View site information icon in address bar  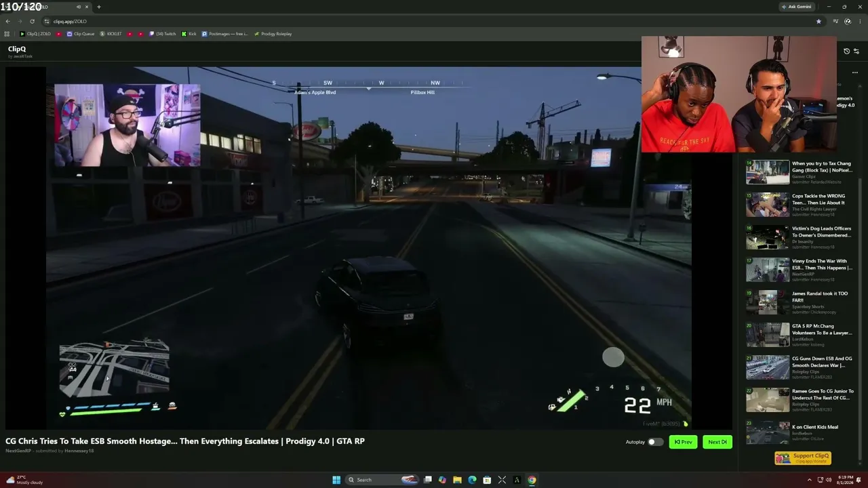(x=47, y=21)
